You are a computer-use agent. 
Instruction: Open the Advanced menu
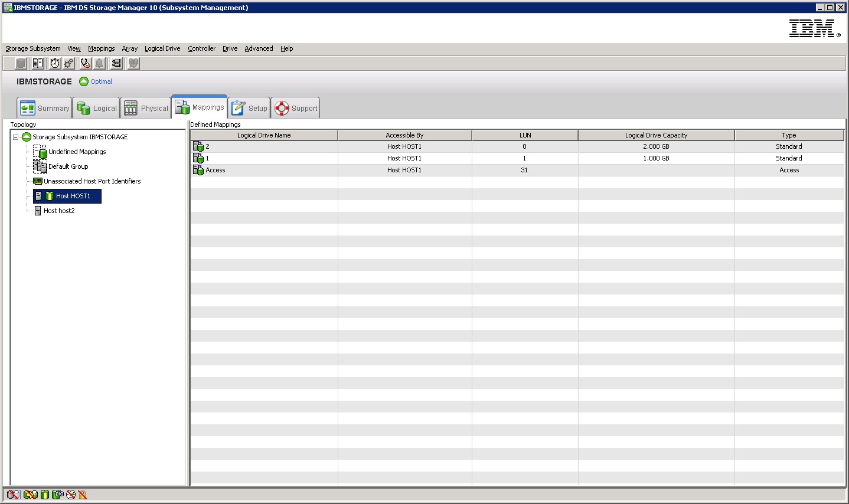point(259,48)
